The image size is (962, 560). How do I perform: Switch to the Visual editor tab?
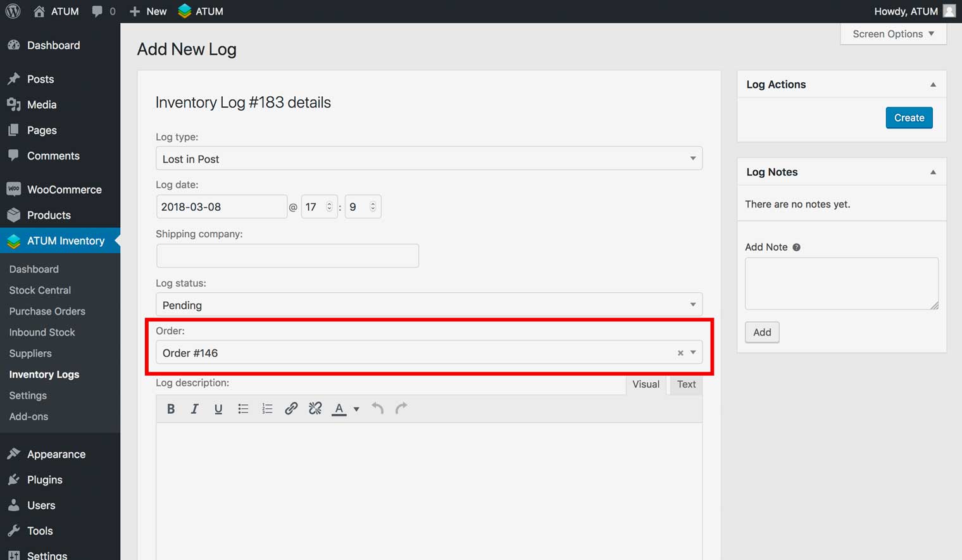(x=646, y=384)
